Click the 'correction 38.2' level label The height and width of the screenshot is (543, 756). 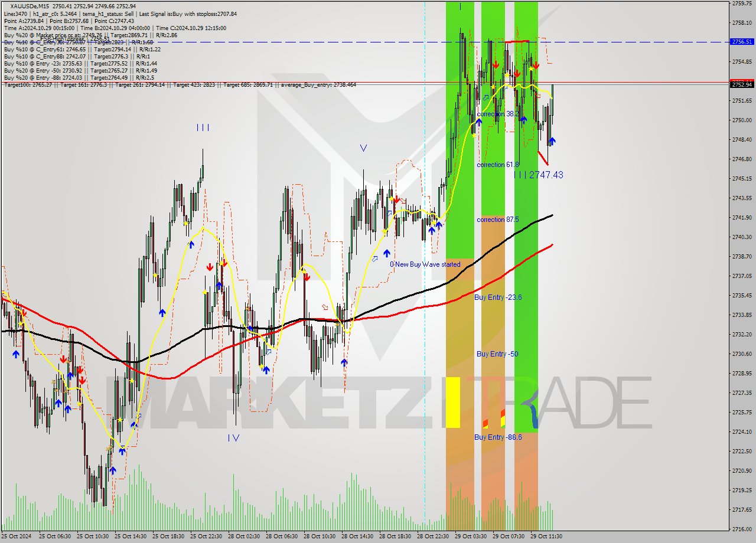(498, 114)
